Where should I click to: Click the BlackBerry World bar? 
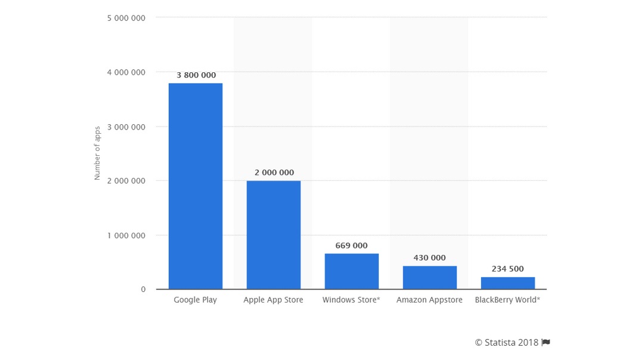point(508,283)
